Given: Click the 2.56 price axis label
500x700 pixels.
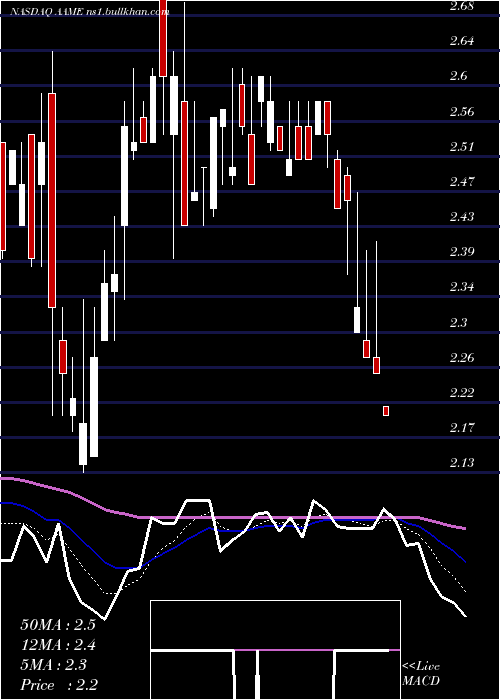Looking at the screenshot, I should tap(462, 111).
